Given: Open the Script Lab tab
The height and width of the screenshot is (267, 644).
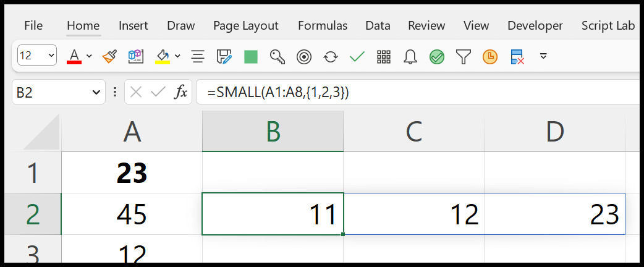Looking at the screenshot, I should coord(608,26).
